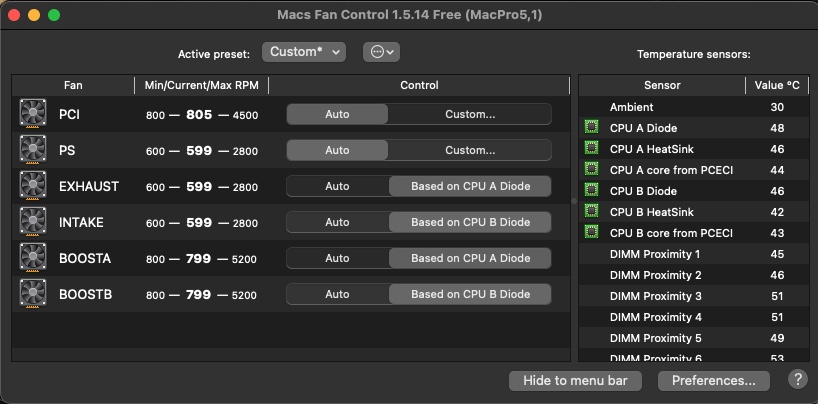
Task: Click the Fan column header
Action: (73, 85)
